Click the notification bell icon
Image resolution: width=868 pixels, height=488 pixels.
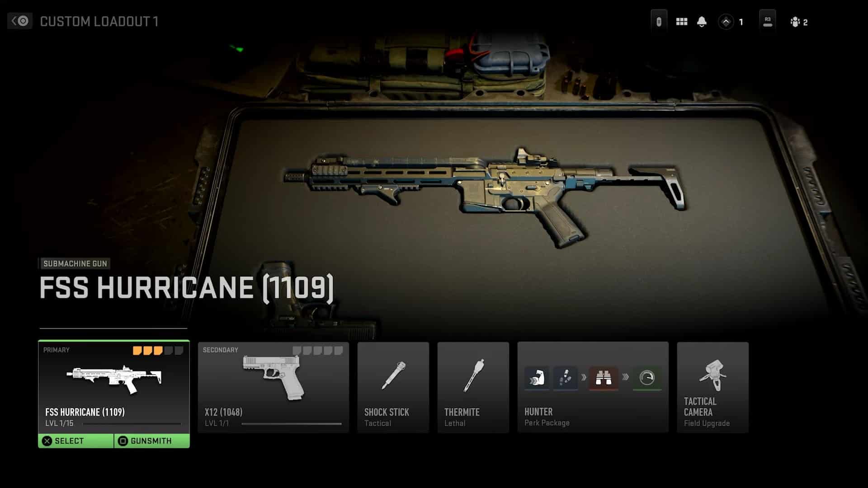701,21
